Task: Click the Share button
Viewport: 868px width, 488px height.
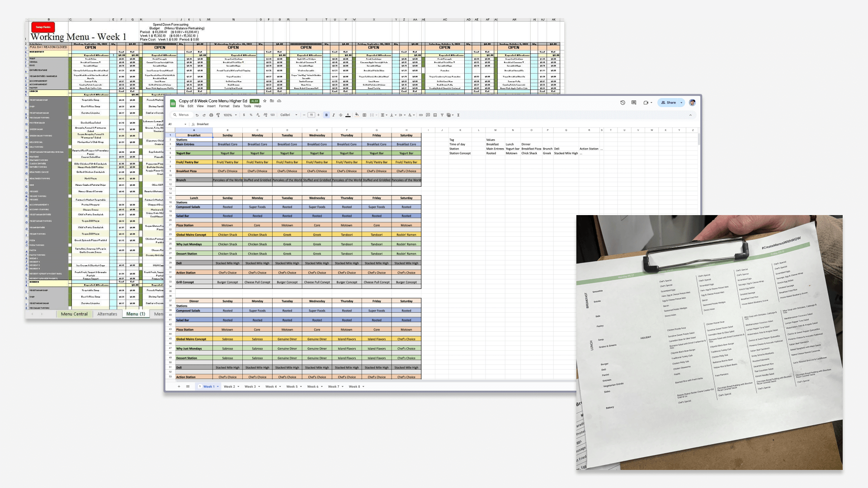Action: click(668, 103)
